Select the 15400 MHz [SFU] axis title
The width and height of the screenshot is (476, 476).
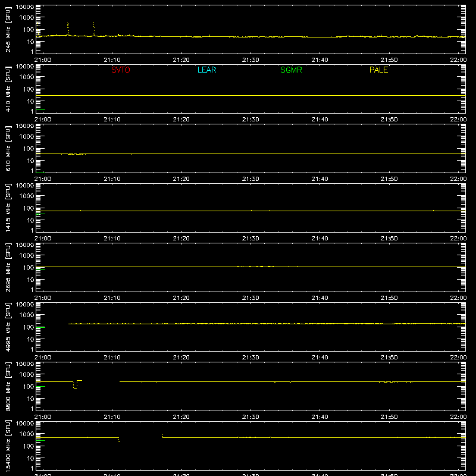[8, 446]
